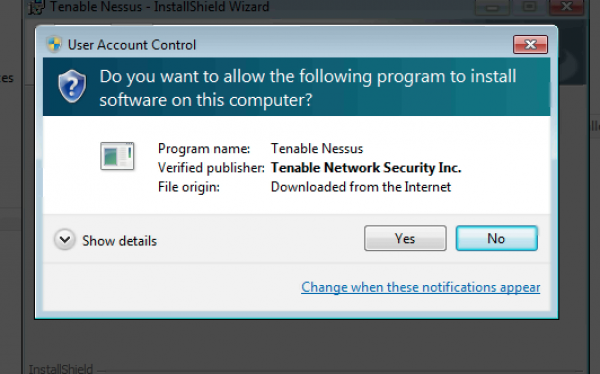Click the Tenable Nessus InstallShield Wizard title

click(x=160, y=7)
